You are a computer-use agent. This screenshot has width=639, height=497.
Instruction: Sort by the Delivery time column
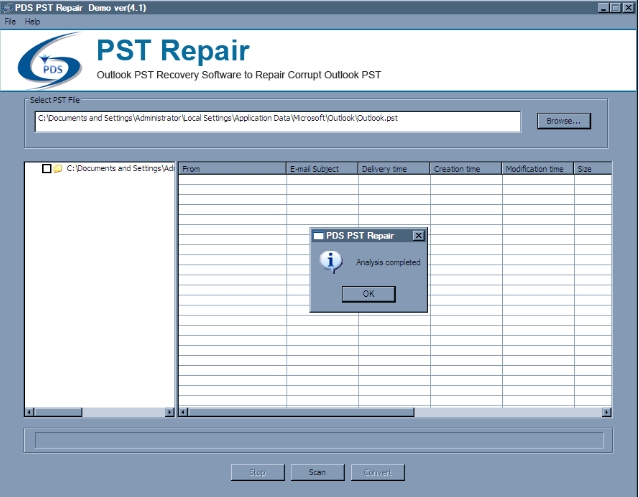(394, 169)
